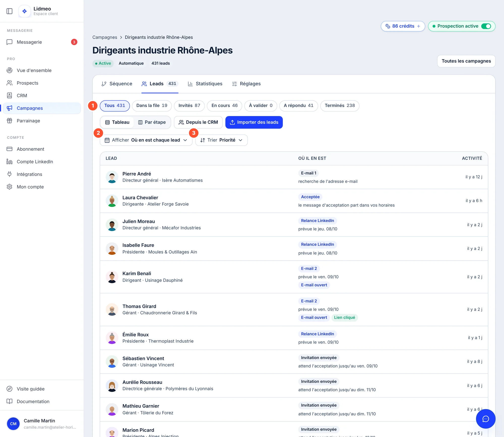The image size is (504, 437).
Task: Open the Trier Priorité sort dropdown
Action: click(x=221, y=140)
